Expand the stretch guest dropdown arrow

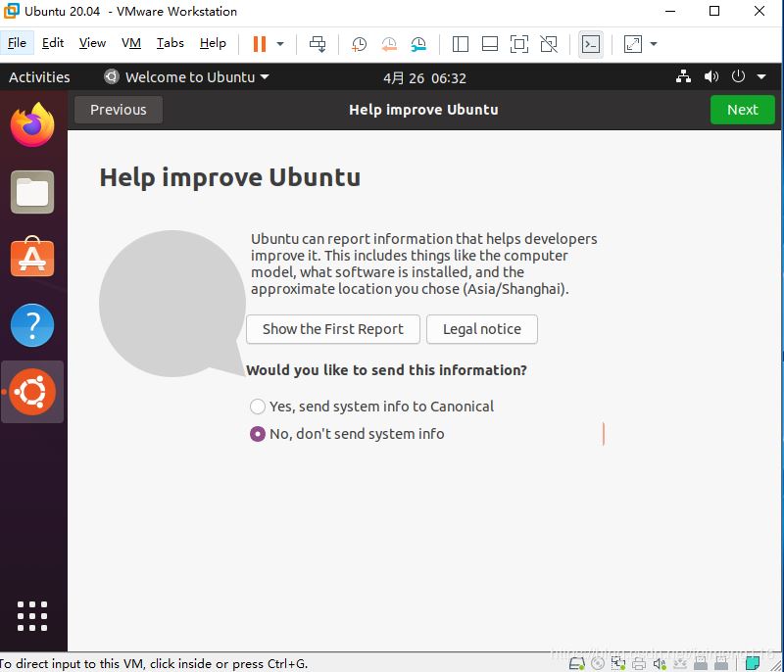654,44
